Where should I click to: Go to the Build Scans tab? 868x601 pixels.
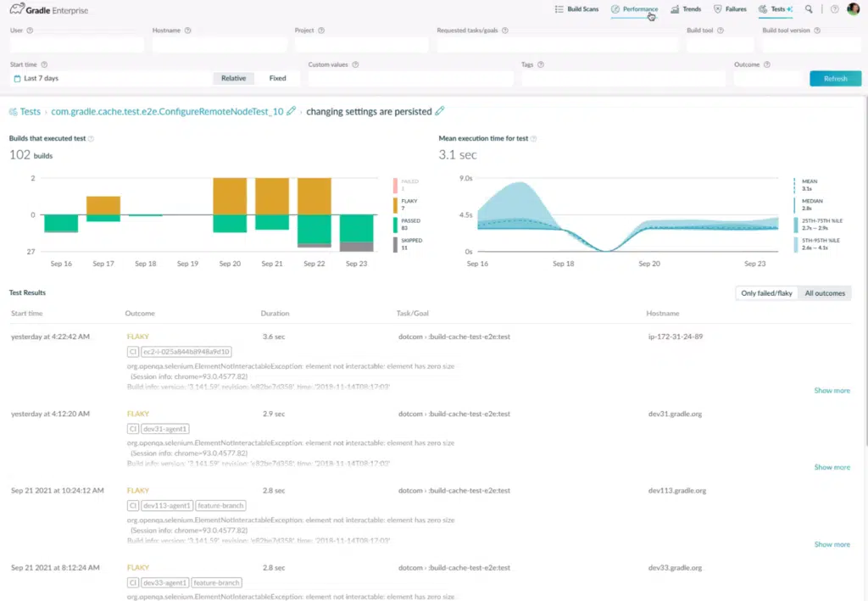coord(576,9)
